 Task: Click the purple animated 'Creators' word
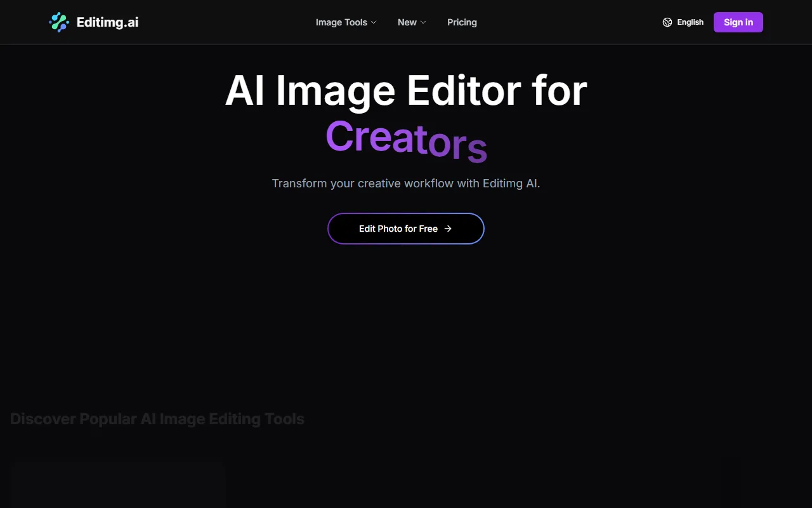coord(406,138)
